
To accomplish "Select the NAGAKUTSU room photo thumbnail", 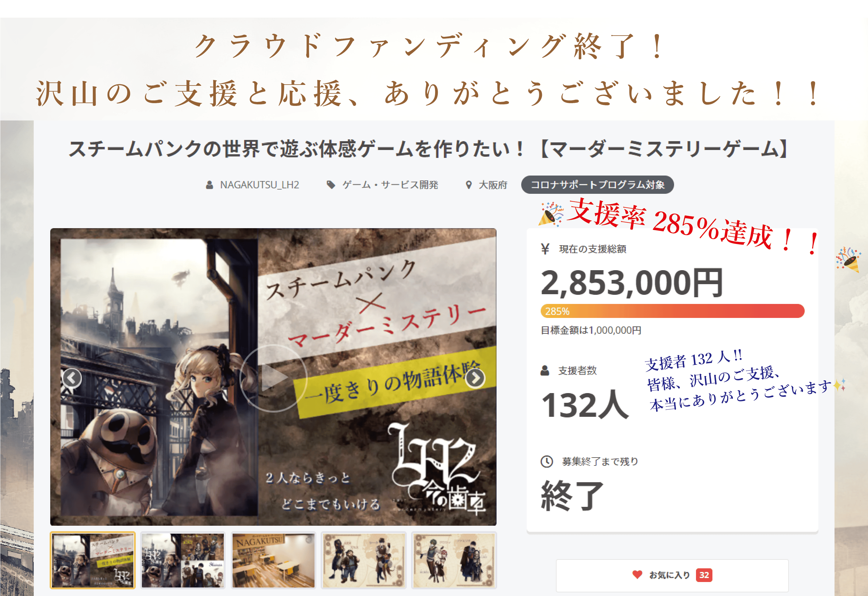I will pyautogui.click(x=273, y=560).
